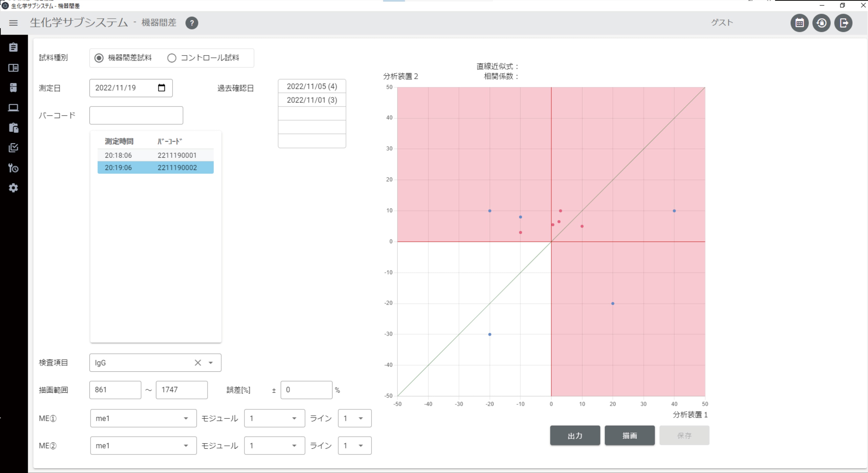This screenshot has width=868, height=473.
Task: Click the 出力 button
Action: coord(575,436)
